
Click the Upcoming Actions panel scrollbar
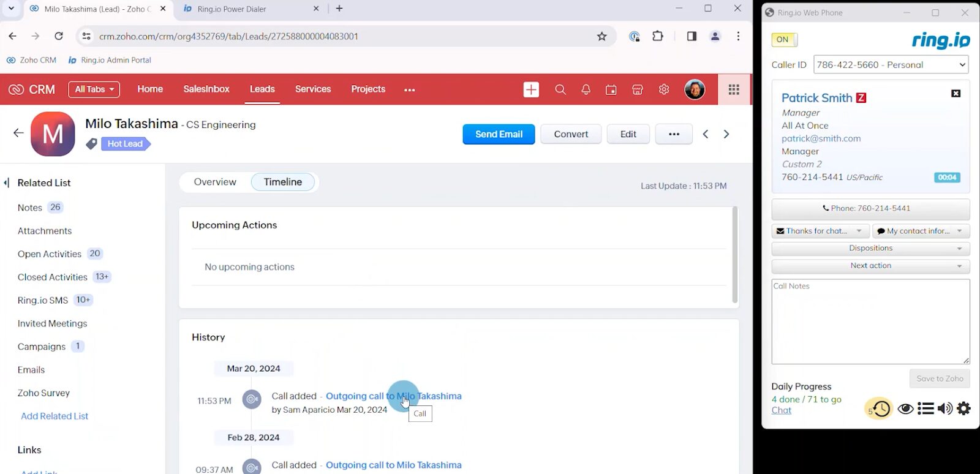tap(735, 255)
